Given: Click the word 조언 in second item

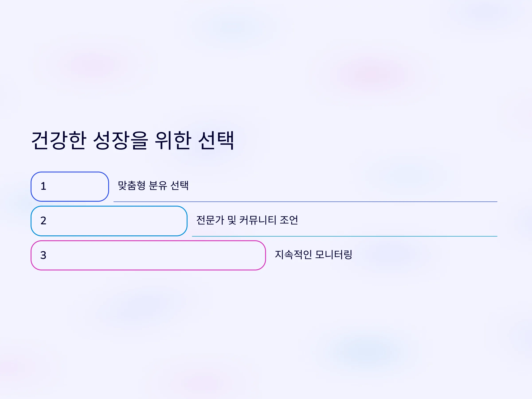Looking at the screenshot, I should [289, 220].
